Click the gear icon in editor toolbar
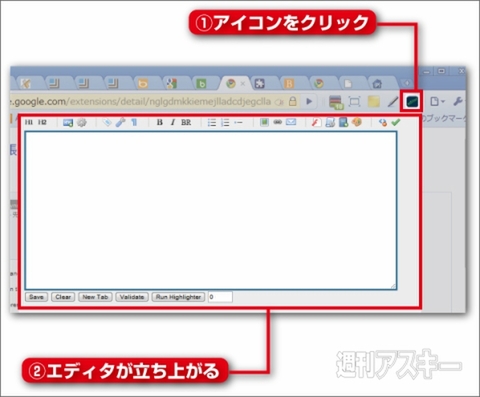 pyautogui.click(x=82, y=123)
